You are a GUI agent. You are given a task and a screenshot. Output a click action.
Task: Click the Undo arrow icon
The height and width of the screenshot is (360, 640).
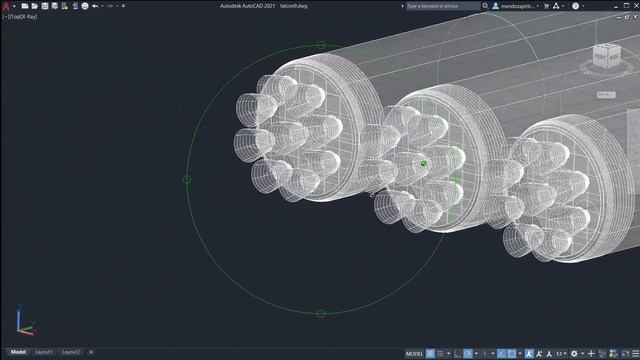coord(95,6)
